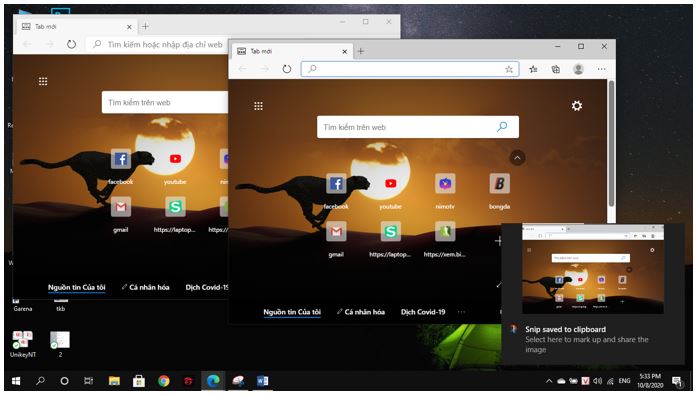
Task: Open a new tab in the back Edge window
Action: [145, 27]
